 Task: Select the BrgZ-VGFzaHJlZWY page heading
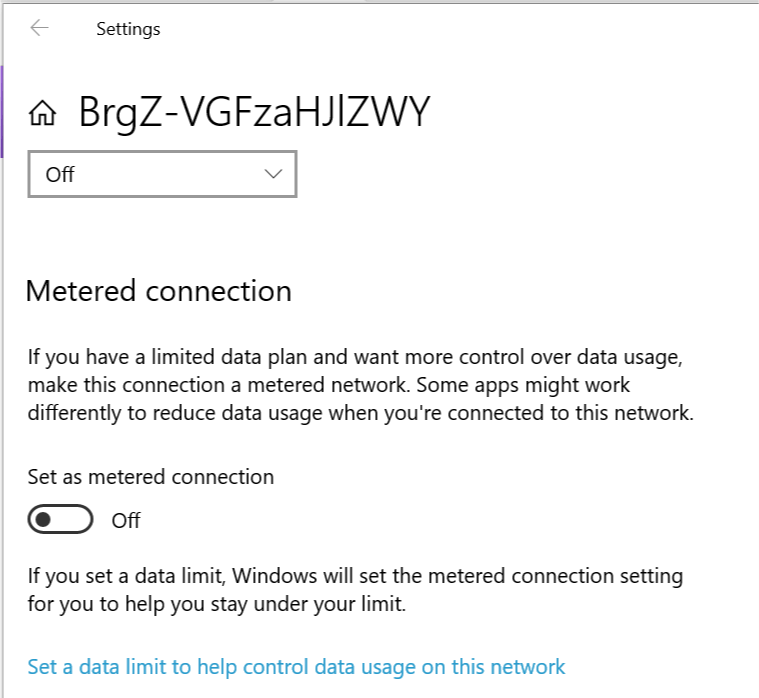[255, 112]
